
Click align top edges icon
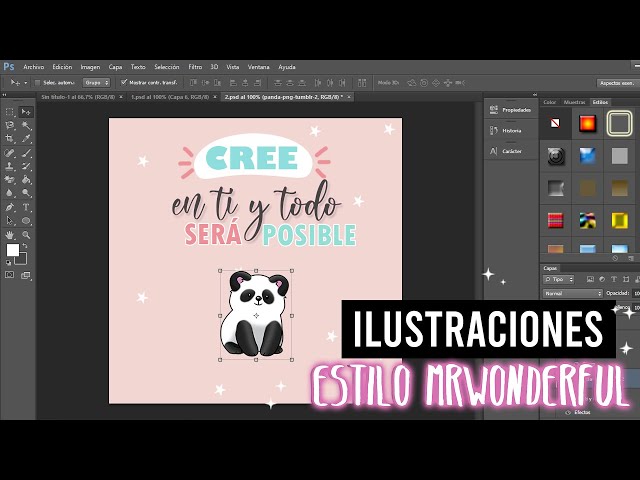193,83
